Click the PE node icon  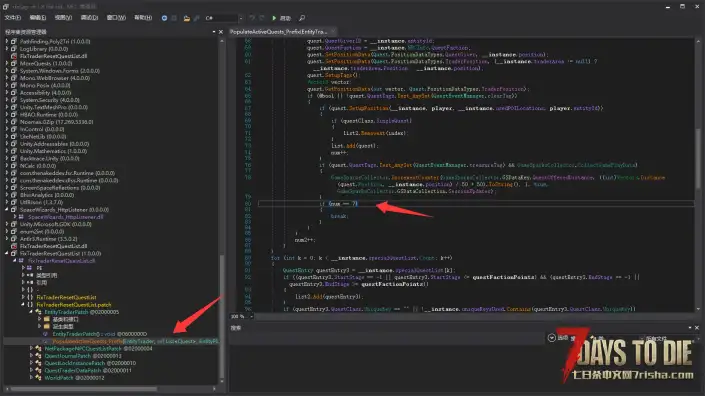click(x=30, y=268)
